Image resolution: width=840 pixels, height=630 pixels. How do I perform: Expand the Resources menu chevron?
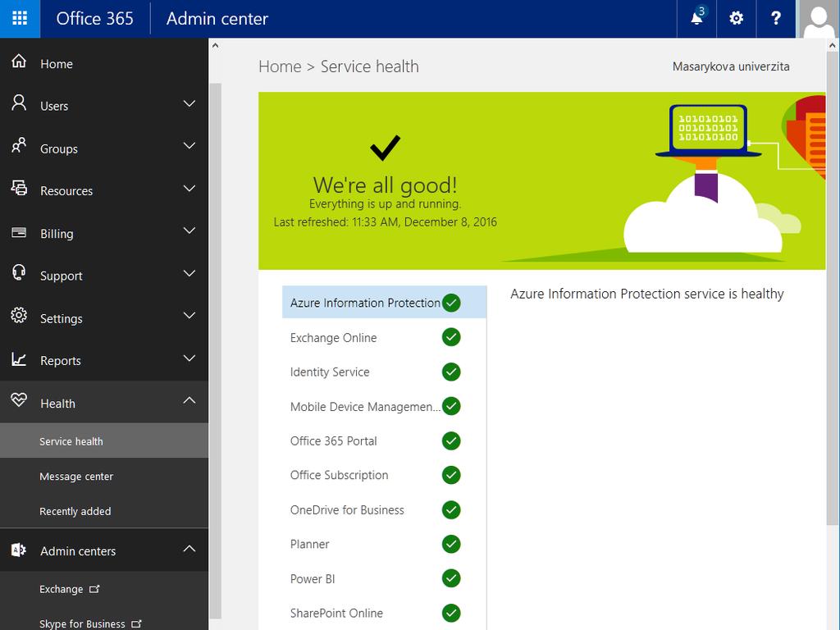[x=189, y=189]
